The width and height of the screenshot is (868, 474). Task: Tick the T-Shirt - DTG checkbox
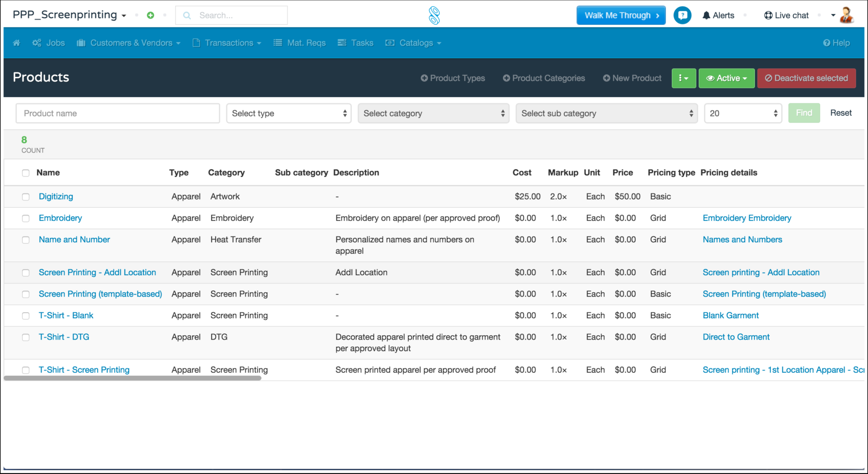[26, 338]
